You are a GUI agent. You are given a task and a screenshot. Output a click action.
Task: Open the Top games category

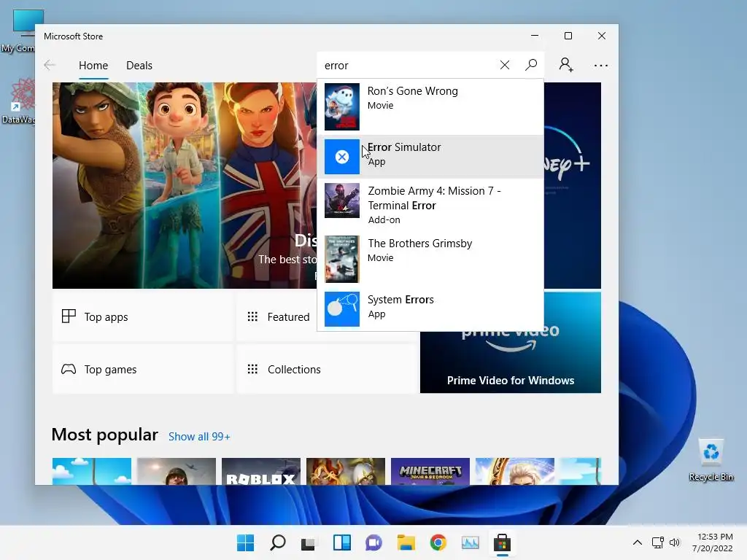click(x=142, y=369)
